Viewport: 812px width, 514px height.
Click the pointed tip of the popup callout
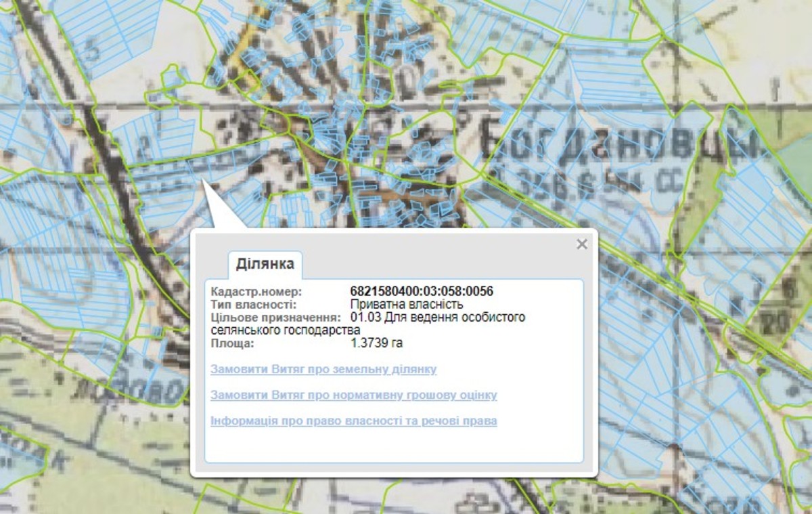[x=204, y=181]
